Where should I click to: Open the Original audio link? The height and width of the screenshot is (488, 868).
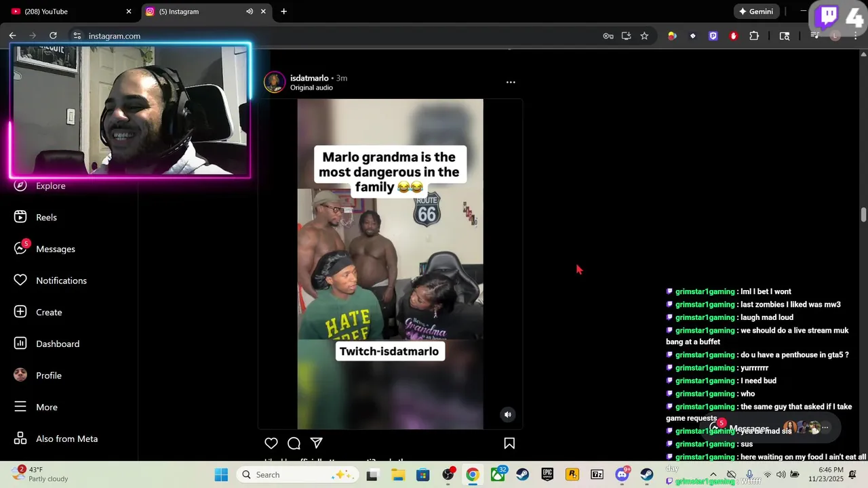point(311,87)
